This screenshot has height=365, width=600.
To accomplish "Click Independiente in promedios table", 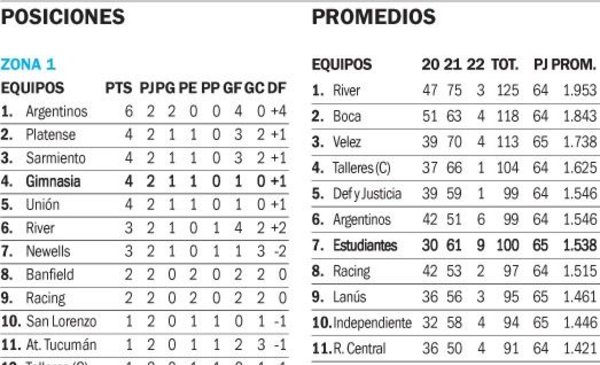I will (372, 323).
